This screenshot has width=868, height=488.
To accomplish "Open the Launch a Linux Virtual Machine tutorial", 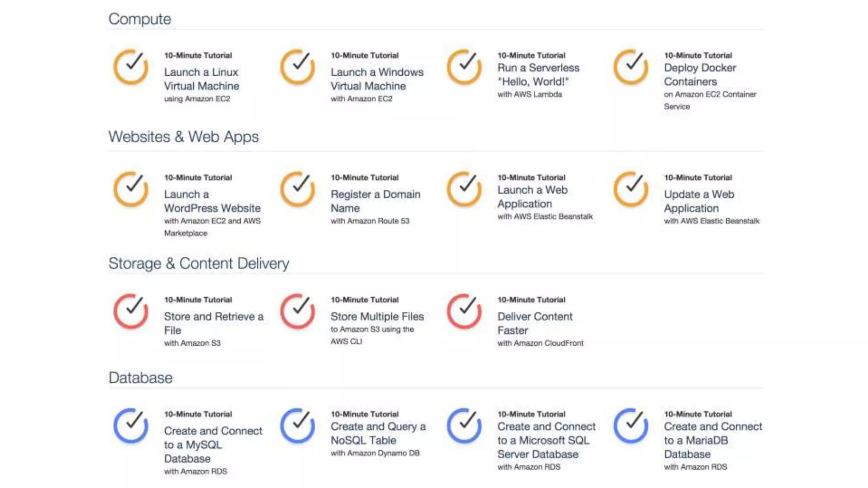I will 201,79.
